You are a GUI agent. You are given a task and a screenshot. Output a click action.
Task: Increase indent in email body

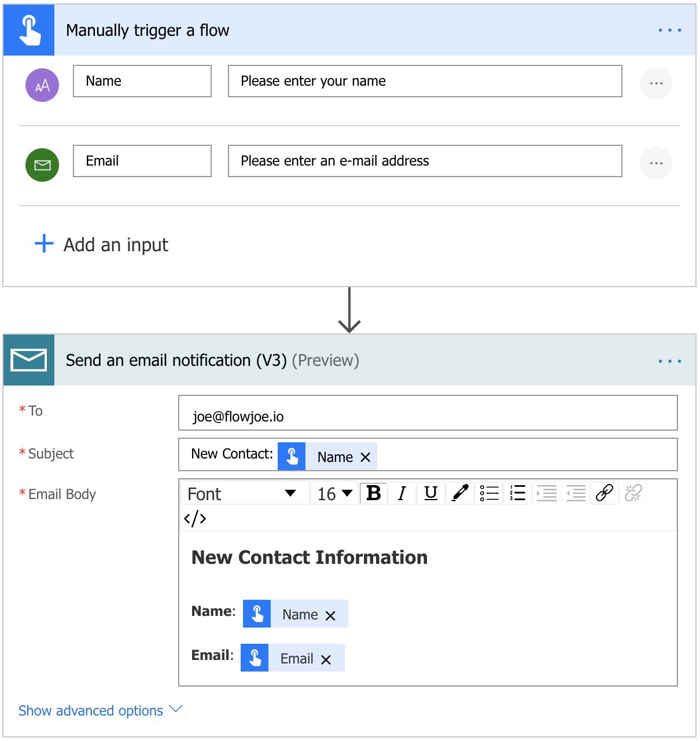[547, 493]
